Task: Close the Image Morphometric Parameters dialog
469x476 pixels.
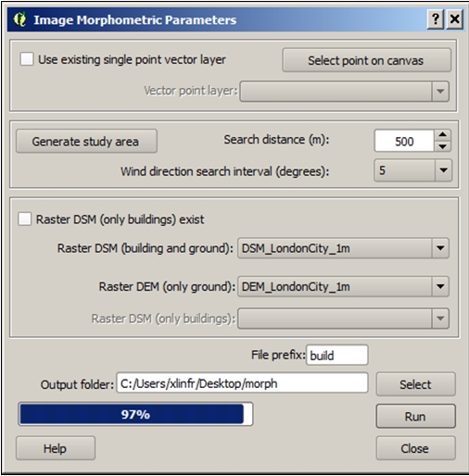Action: pyautogui.click(x=455, y=19)
